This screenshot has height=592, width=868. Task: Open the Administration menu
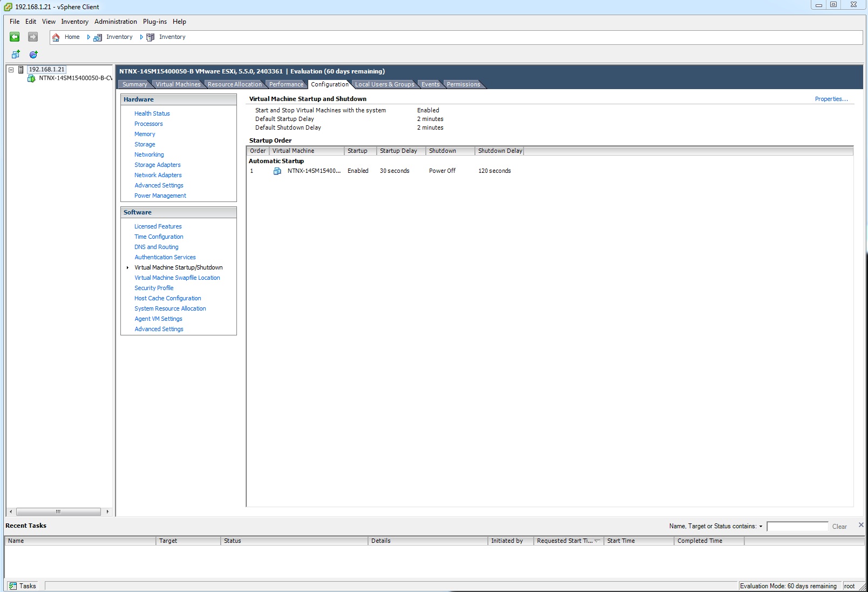click(116, 22)
